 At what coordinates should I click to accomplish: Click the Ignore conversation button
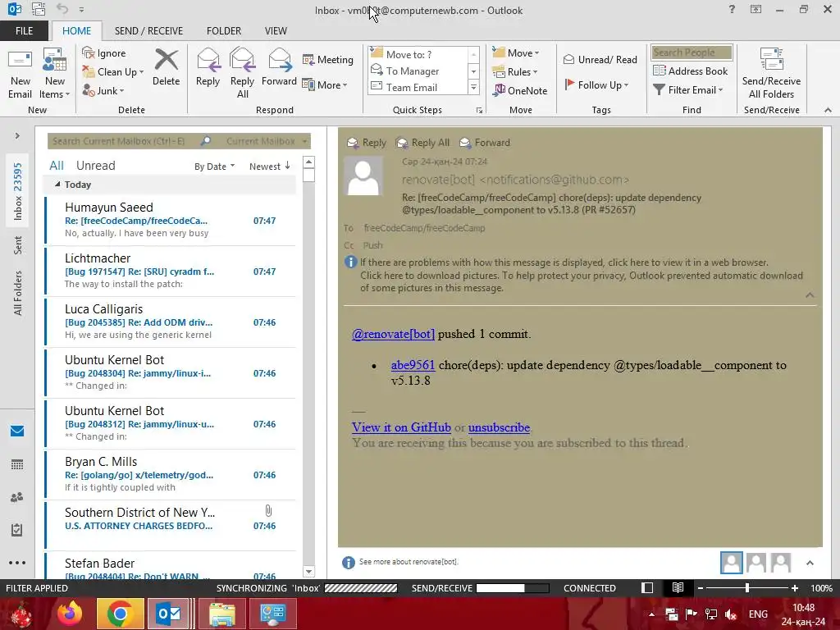(x=104, y=53)
